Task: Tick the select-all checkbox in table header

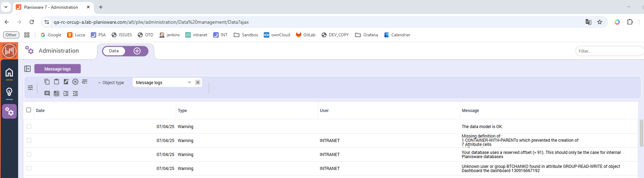Action: 29,110
